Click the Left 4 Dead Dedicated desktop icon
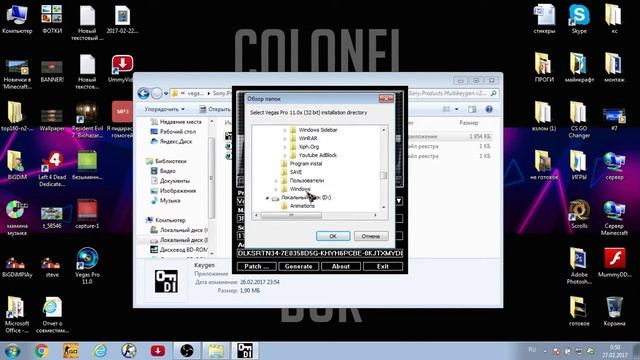The image size is (640, 360). click(52, 169)
